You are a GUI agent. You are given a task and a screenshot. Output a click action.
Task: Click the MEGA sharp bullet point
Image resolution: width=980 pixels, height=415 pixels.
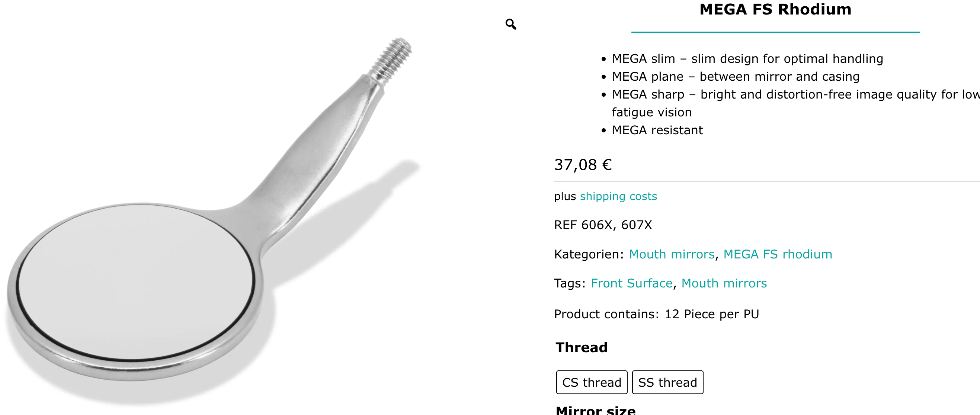[795, 94]
